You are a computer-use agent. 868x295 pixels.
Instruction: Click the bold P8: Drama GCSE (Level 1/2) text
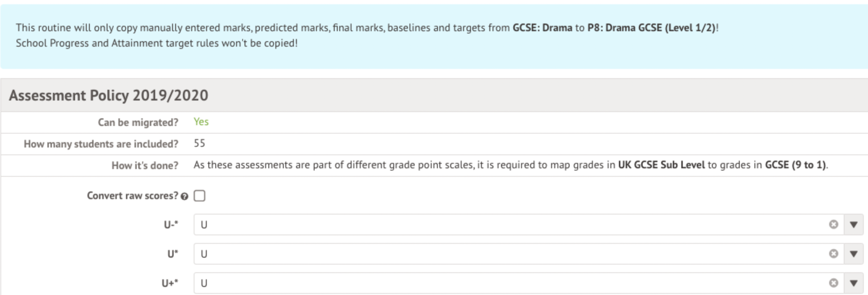click(x=651, y=28)
